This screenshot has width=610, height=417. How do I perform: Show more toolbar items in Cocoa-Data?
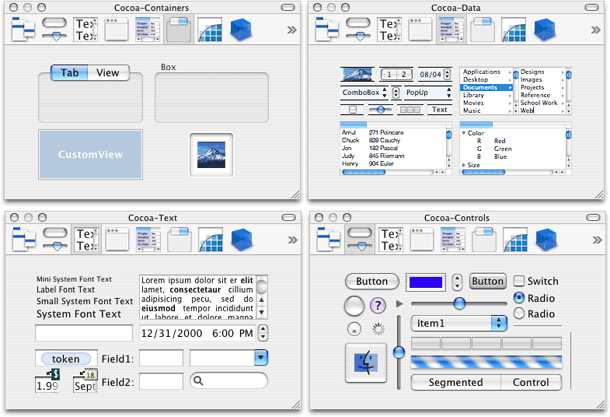(596, 30)
